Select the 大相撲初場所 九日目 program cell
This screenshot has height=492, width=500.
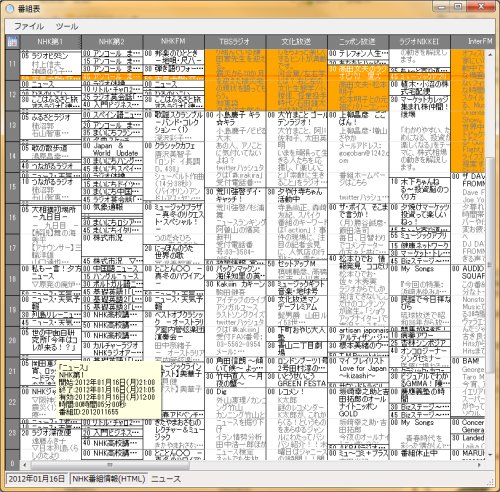51,234
